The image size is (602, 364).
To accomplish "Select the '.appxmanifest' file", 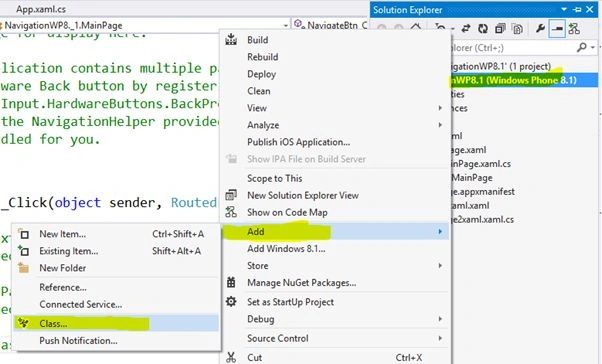I will tap(483, 192).
